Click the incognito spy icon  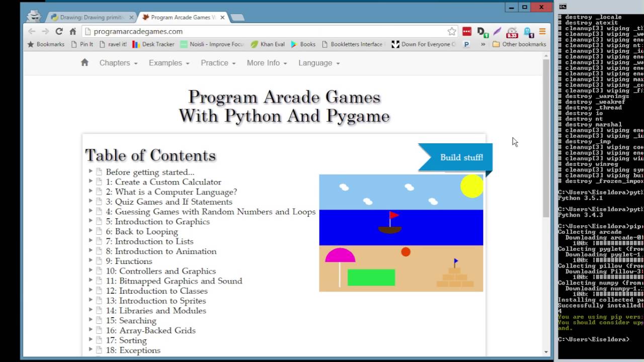(x=34, y=16)
